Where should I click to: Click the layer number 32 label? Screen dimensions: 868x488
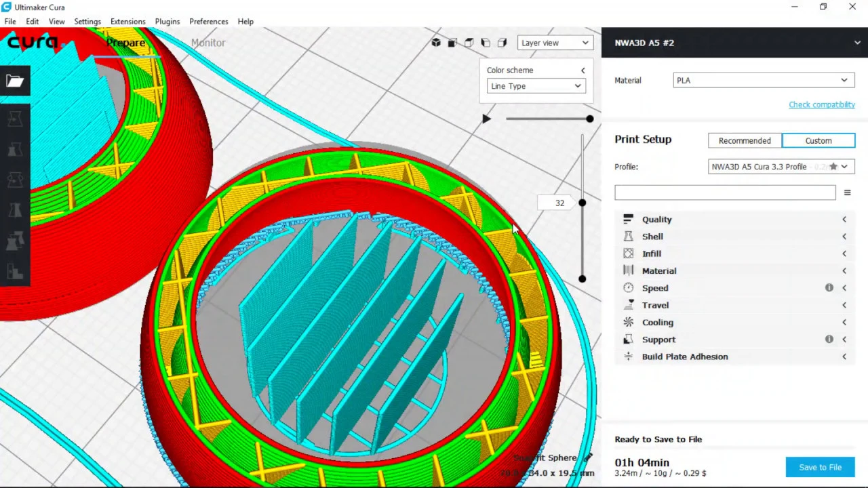559,203
